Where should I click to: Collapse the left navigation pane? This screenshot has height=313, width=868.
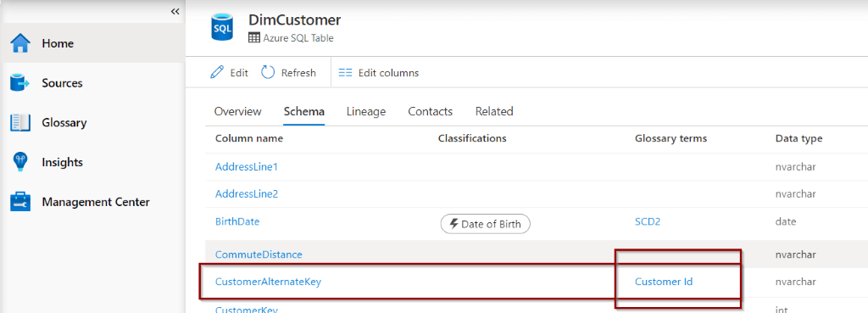tap(175, 11)
